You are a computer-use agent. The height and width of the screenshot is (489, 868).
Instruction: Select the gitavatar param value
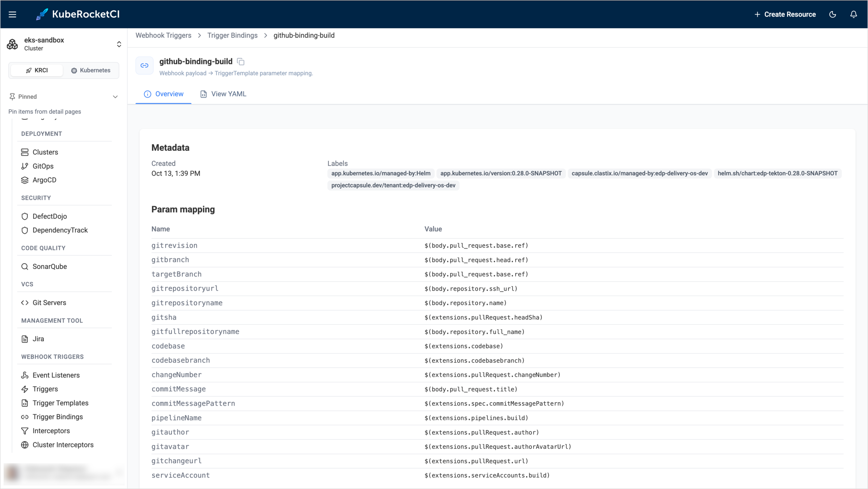coord(498,447)
